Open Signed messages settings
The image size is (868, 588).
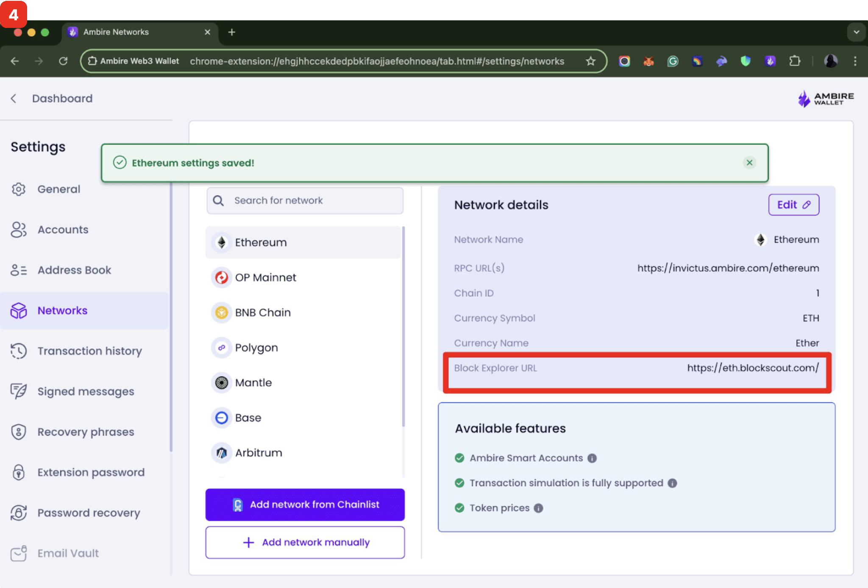point(86,391)
